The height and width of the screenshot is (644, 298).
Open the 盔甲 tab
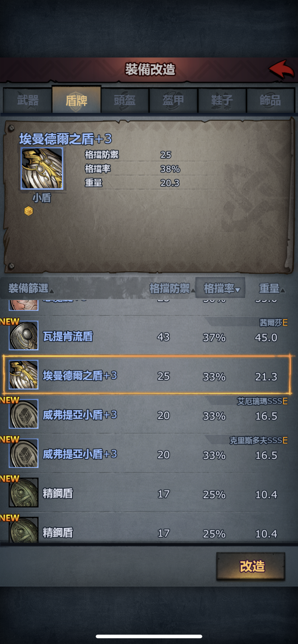point(173,100)
